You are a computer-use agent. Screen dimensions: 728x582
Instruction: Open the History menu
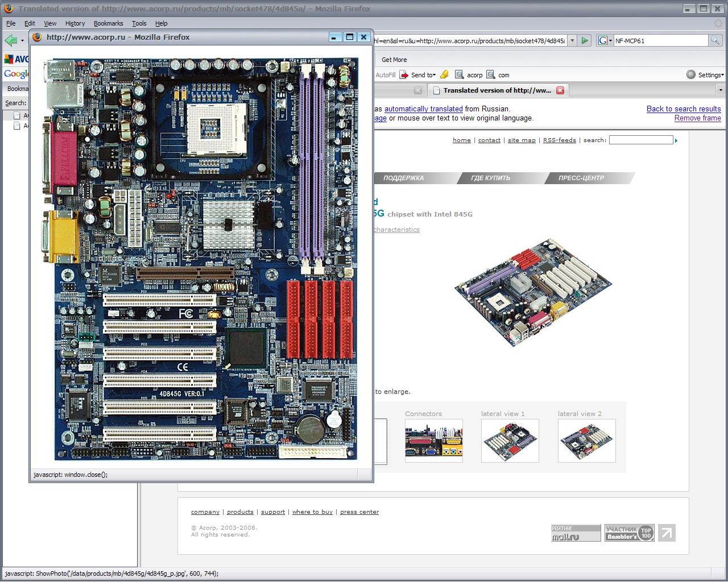[x=75, y=23]
